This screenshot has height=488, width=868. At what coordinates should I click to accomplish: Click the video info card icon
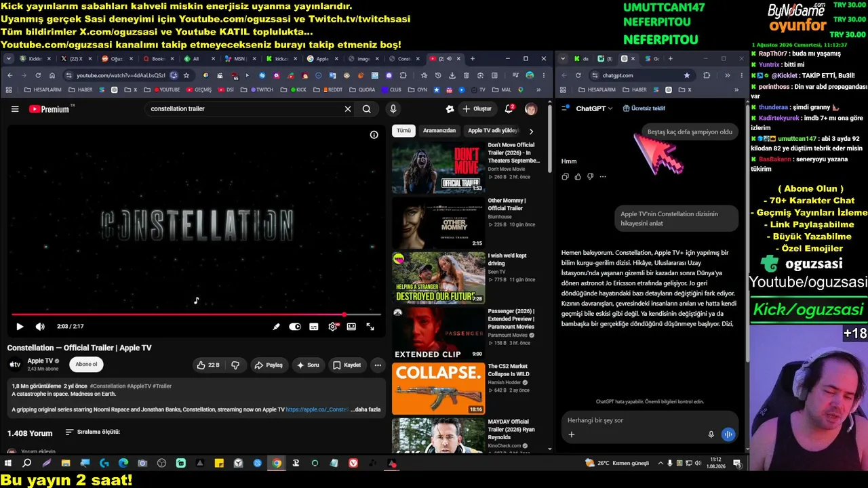coord(374,135)
